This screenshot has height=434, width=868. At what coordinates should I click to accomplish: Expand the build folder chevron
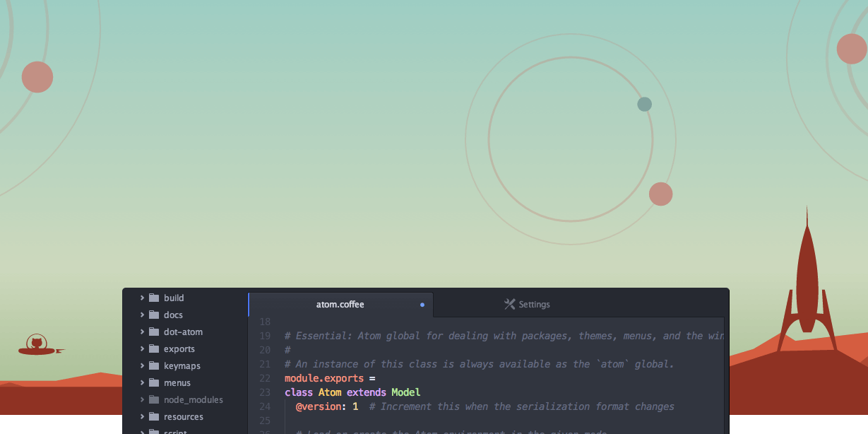[x=142, y=298]
